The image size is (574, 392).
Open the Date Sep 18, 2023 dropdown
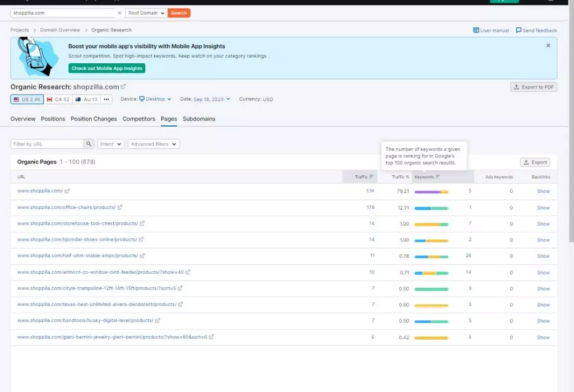click(211, 99)
